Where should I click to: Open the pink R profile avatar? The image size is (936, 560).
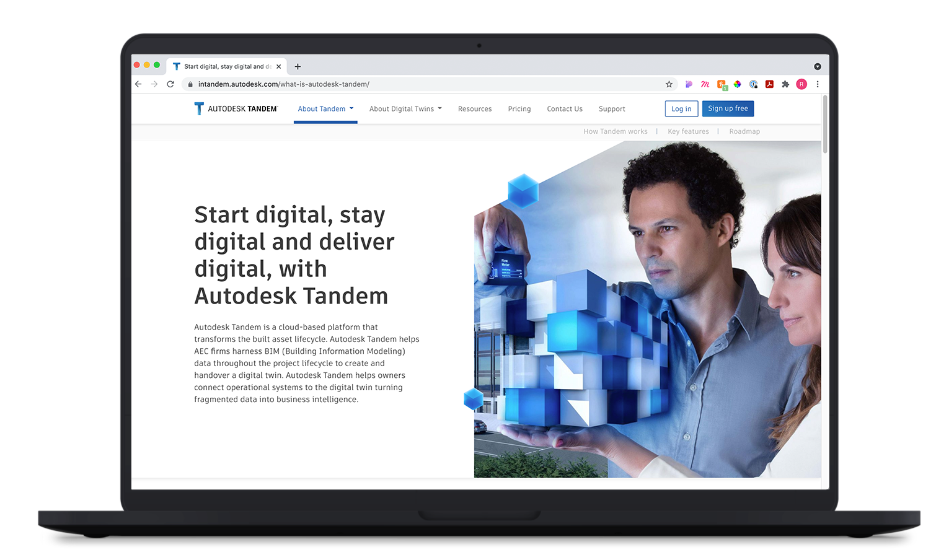point(801,84)
